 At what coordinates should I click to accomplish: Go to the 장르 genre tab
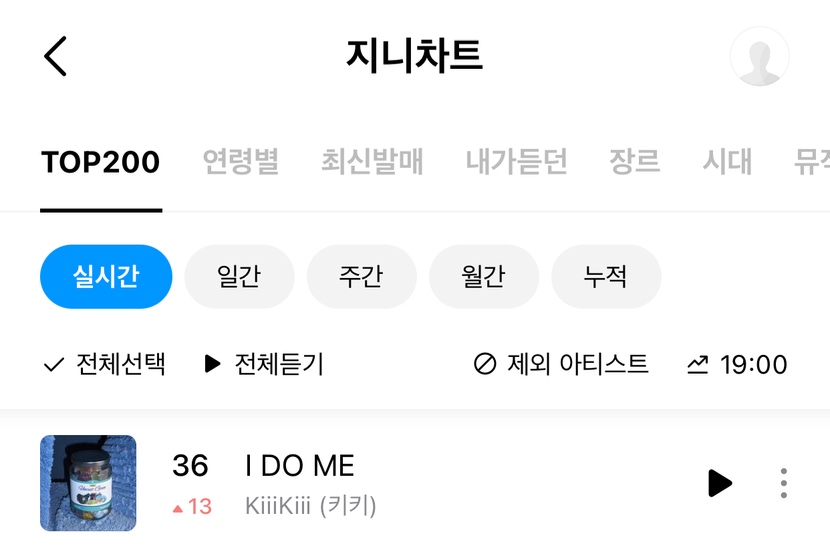click(634, 162)
